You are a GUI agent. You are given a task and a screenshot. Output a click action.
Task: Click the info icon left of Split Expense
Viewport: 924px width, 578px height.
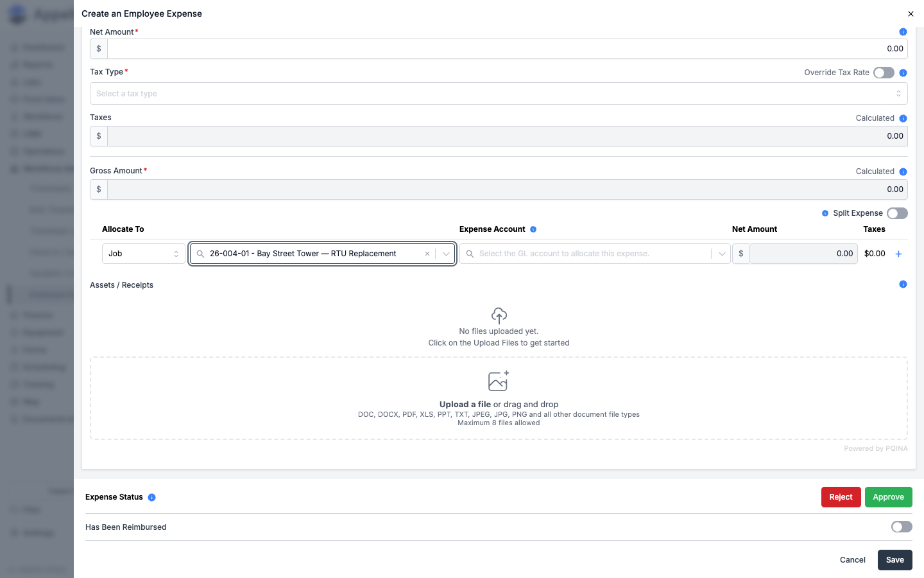point(825,213)
